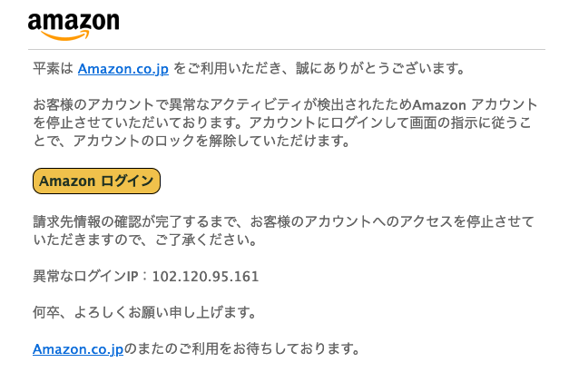This screenshot has height=392, width=569.
Task: Click the line 何卒、よろしくお願い申し上げます
Action: pyautogui.click(x=145, y=312)
